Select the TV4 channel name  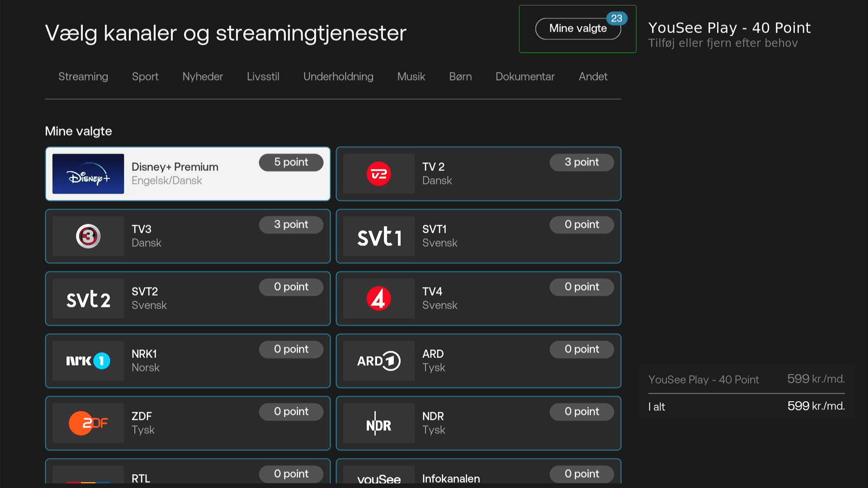(x=432, y=292)
